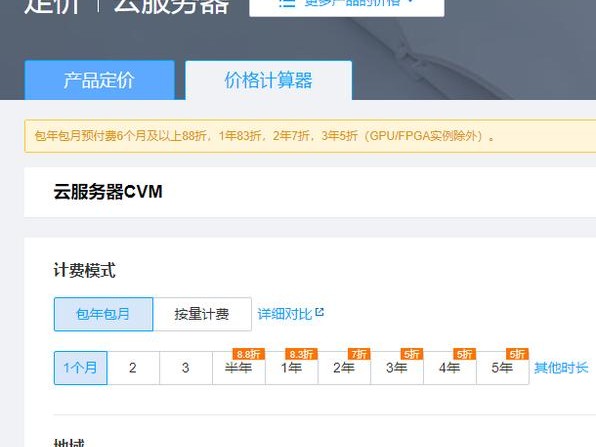Select the 2年 duration option

click(x=344, y=368)
